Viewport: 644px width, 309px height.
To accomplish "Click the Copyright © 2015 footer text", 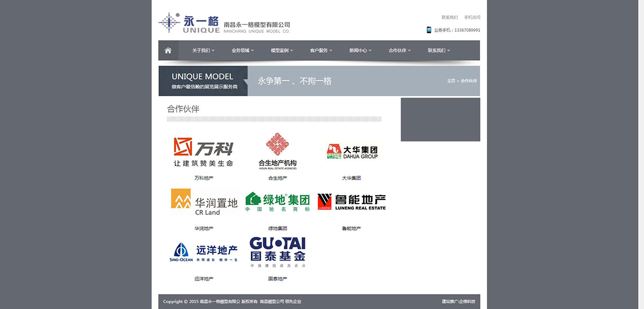I will (181, 301).
